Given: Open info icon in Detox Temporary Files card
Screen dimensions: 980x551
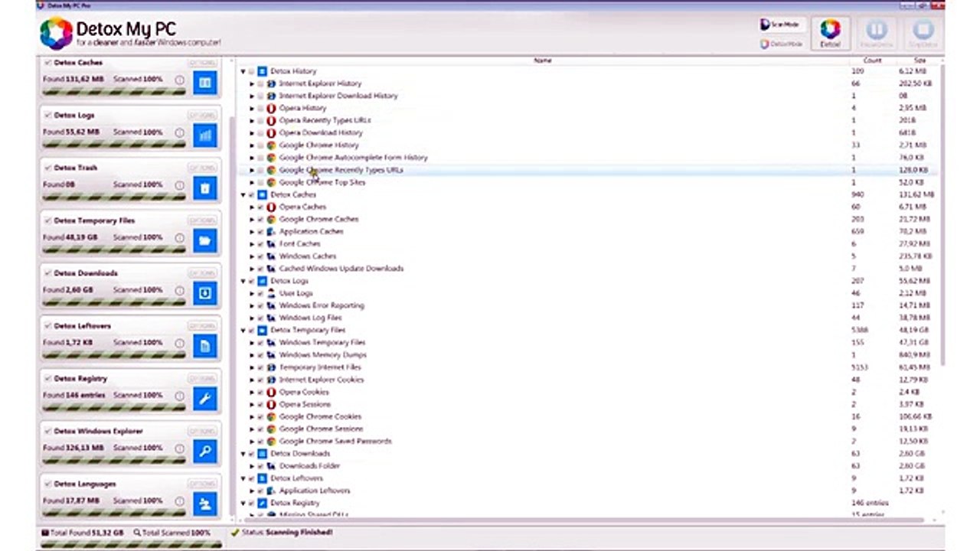Looking at the screenshot, I should click(179, 238).
